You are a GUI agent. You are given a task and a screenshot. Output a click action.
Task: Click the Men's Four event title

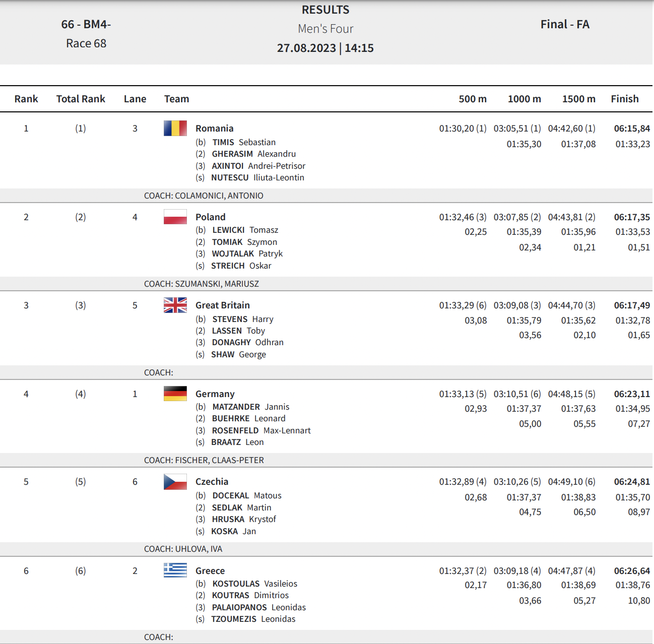click(325, 29)
